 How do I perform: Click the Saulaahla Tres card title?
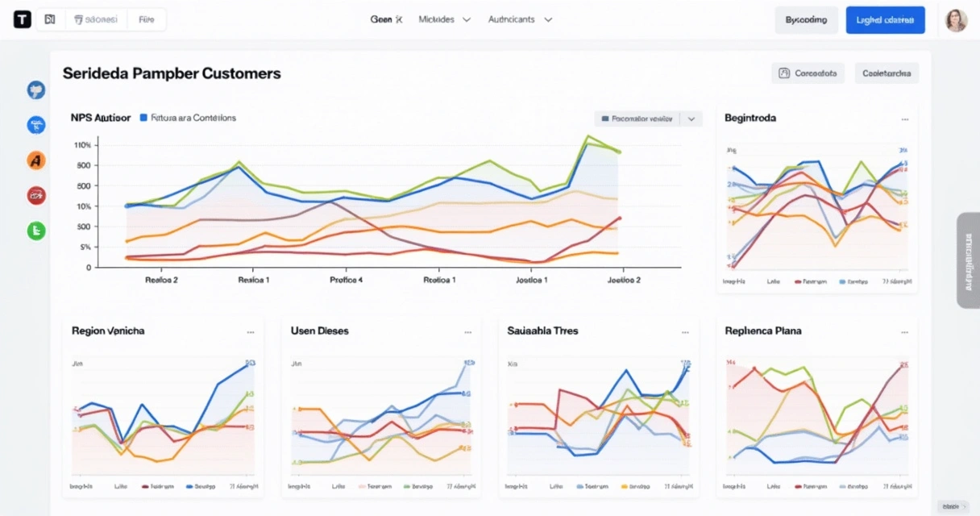[x=542, y=331]
